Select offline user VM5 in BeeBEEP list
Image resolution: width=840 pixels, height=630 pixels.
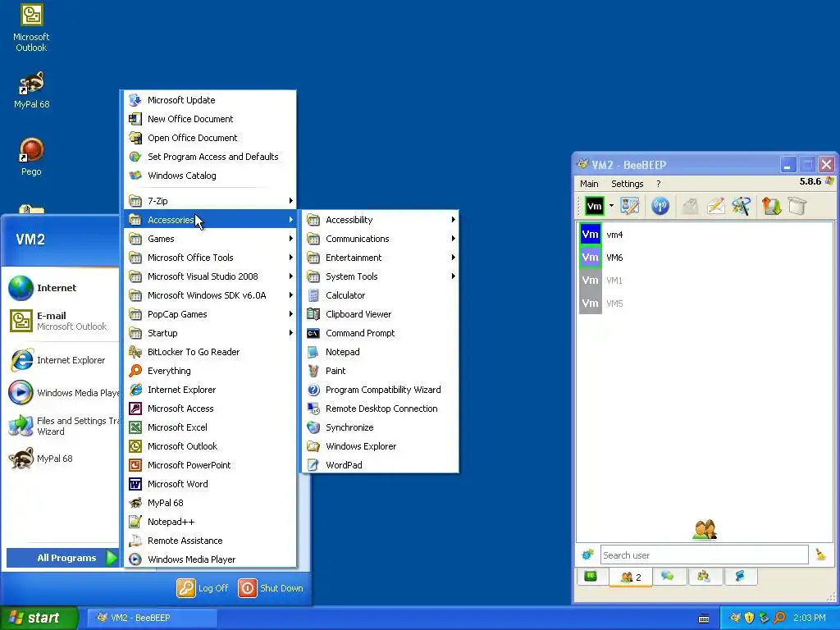tap(705, 304)
